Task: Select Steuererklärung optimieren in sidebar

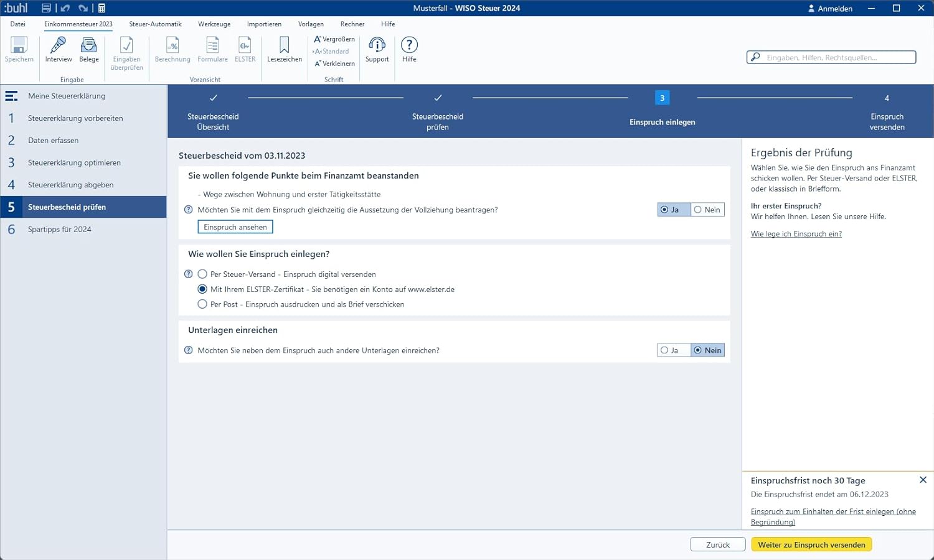Action: coord(83,162)
